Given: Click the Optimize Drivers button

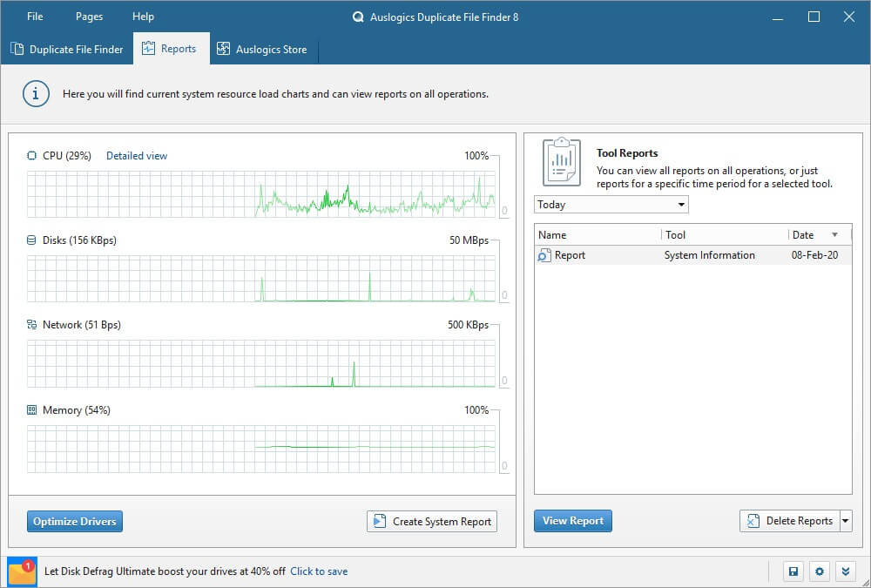Looking at the screenshot, I should point(74,521).
